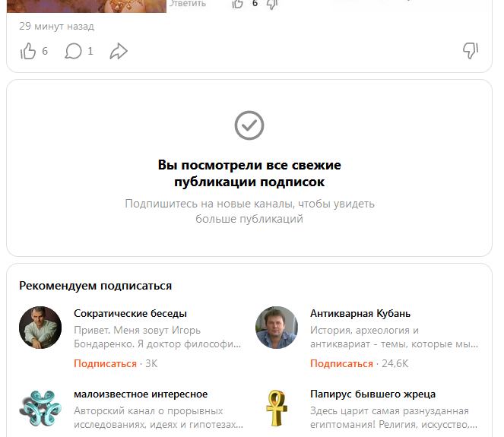Open the post image at the top
This screenshot has width=504, height=437.
click(87, 6)
